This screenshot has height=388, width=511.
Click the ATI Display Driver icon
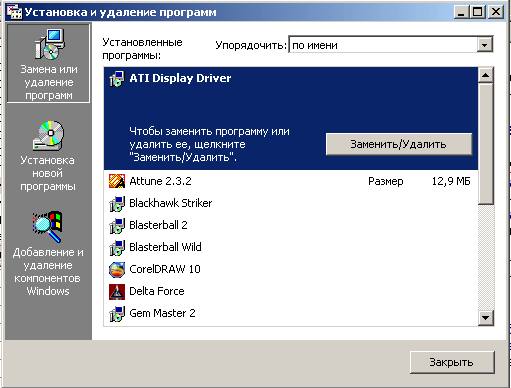point(117,79)
